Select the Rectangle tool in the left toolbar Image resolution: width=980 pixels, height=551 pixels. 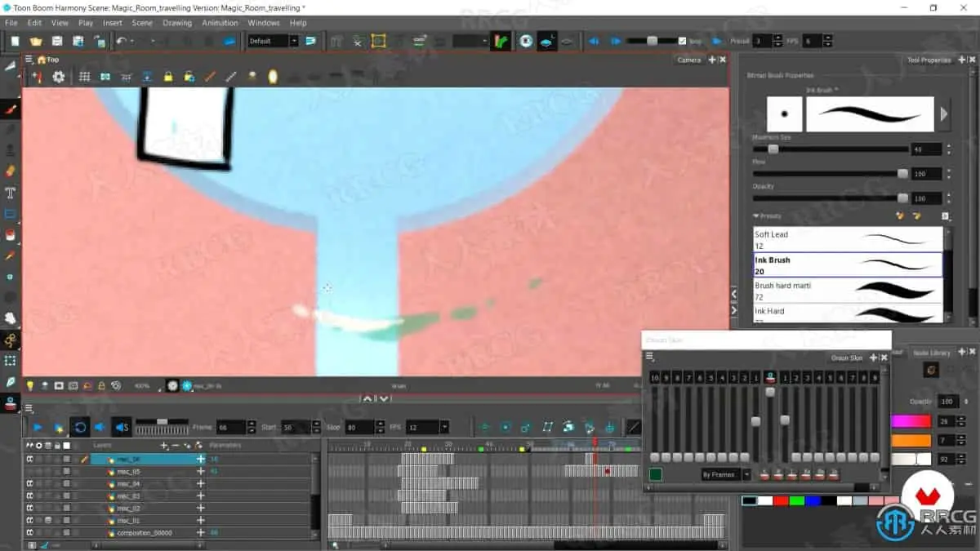coord(11,215)
